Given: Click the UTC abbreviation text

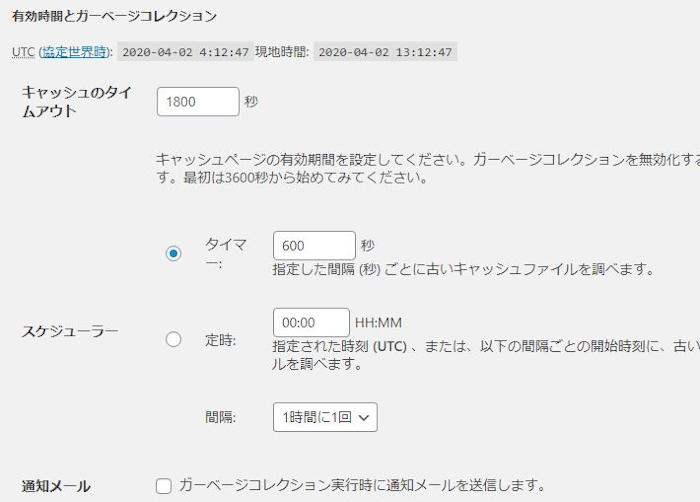Looking at the screenshot, I should point(23,52).
